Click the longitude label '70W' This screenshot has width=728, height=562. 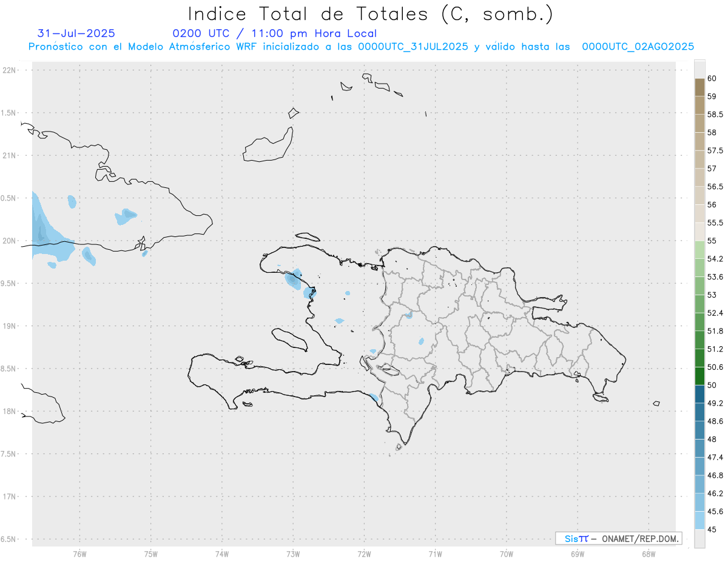pos(506,554)
